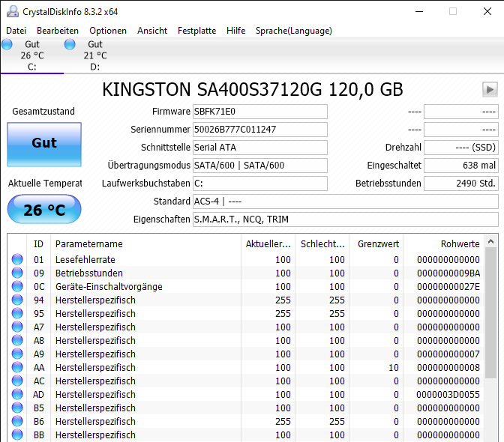Click the ID column header
Image resolution: width=504 pixels, height=442 pixels.
tap(38, 244)
